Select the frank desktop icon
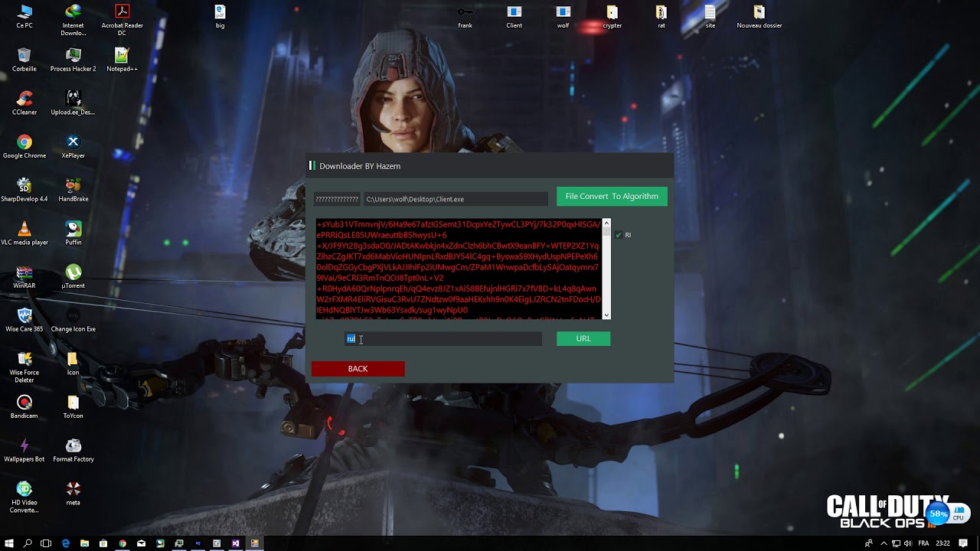 (x=465, y=17)
